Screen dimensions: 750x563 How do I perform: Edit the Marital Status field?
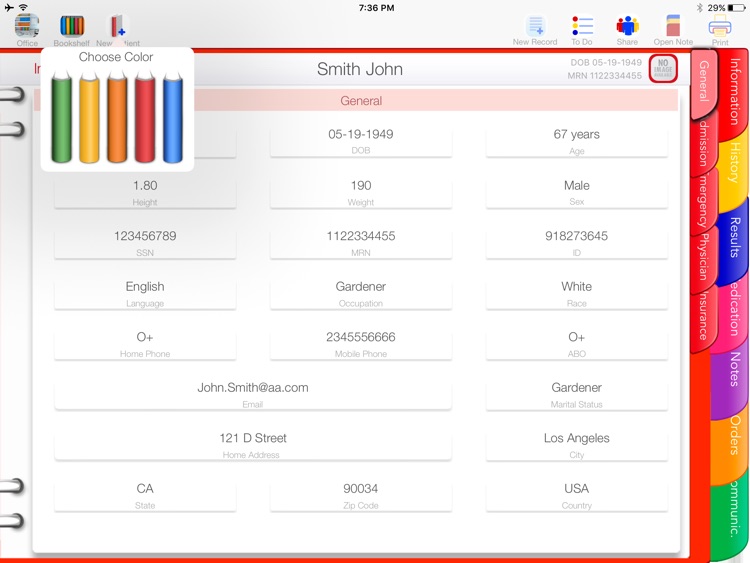pyautogui.click(x=576, y=394)
